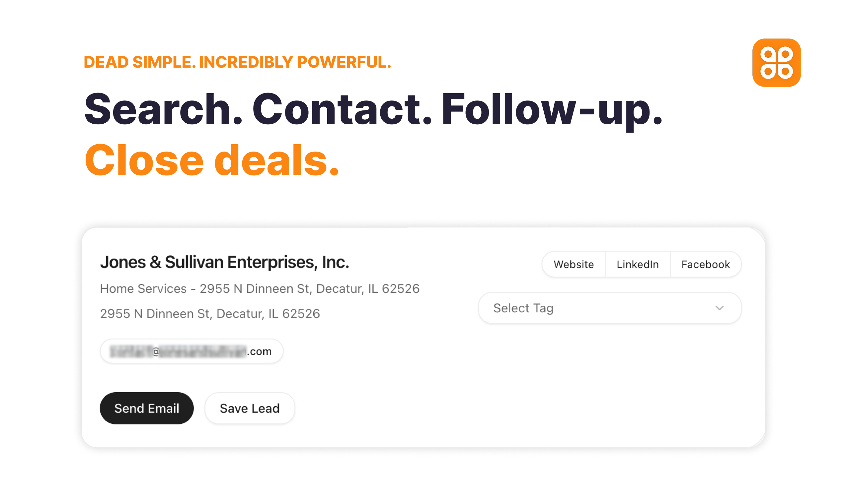
Task: Click the LinkedIn label in the tab bar
Action: pos(637,264)
